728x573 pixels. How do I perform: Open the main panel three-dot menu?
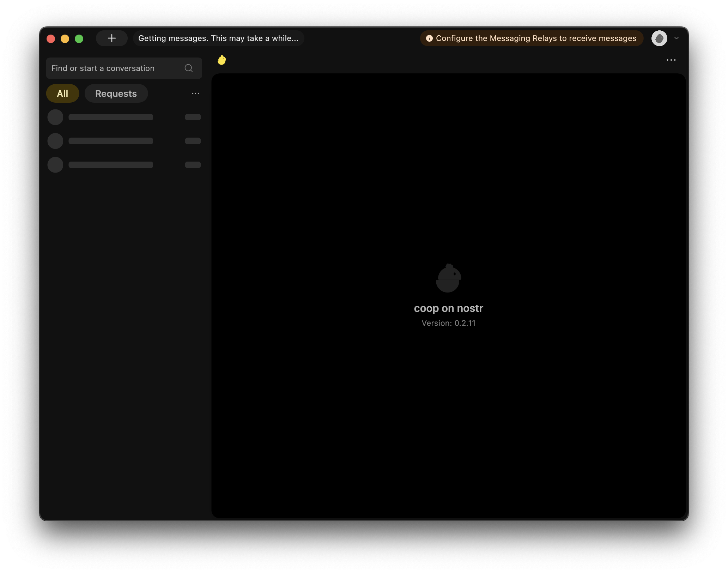pos(671,60)
